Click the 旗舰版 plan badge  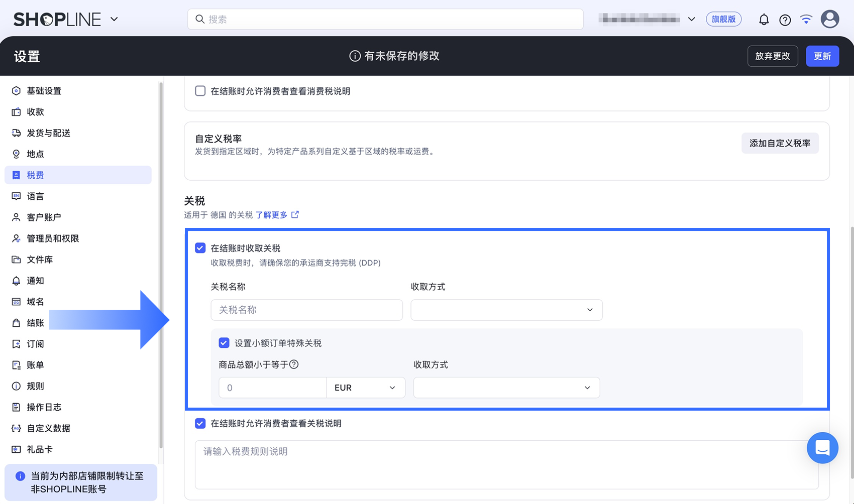point(723,19)
